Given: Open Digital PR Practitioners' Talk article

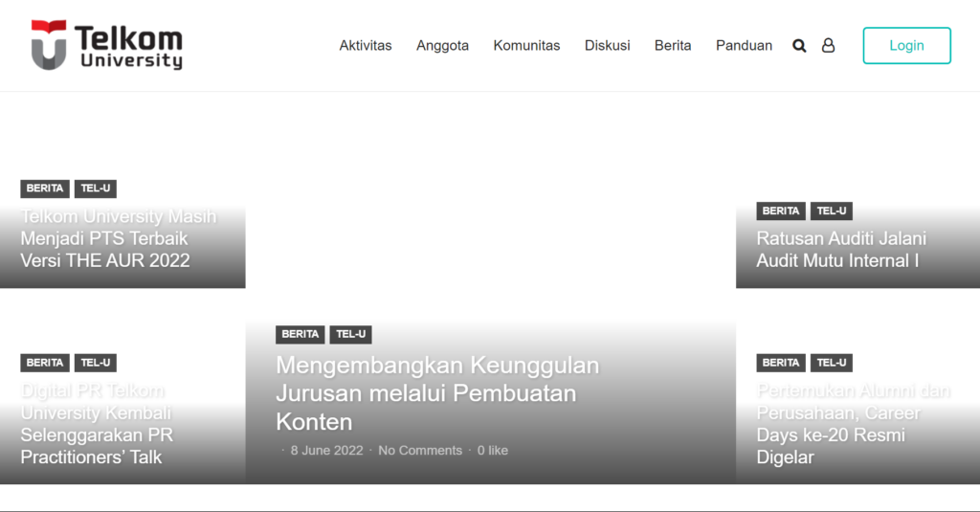Looking at the screenshot, I should pyautogui.click(x=98, y=424).
